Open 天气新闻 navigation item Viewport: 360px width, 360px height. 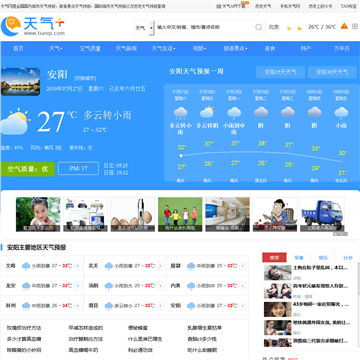click(x=126, y=49)
